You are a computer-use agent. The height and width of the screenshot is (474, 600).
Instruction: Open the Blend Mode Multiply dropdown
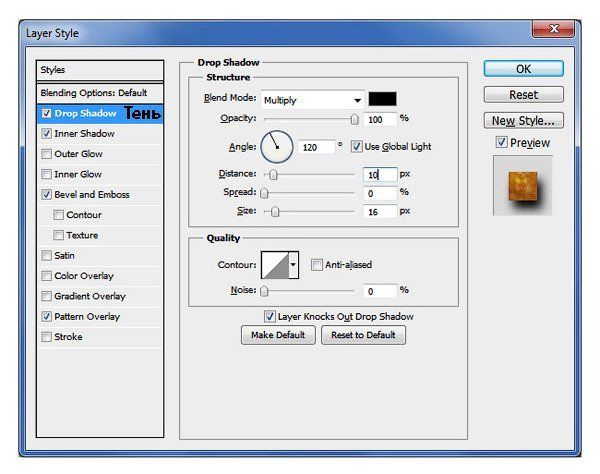(x=313, y=100)
